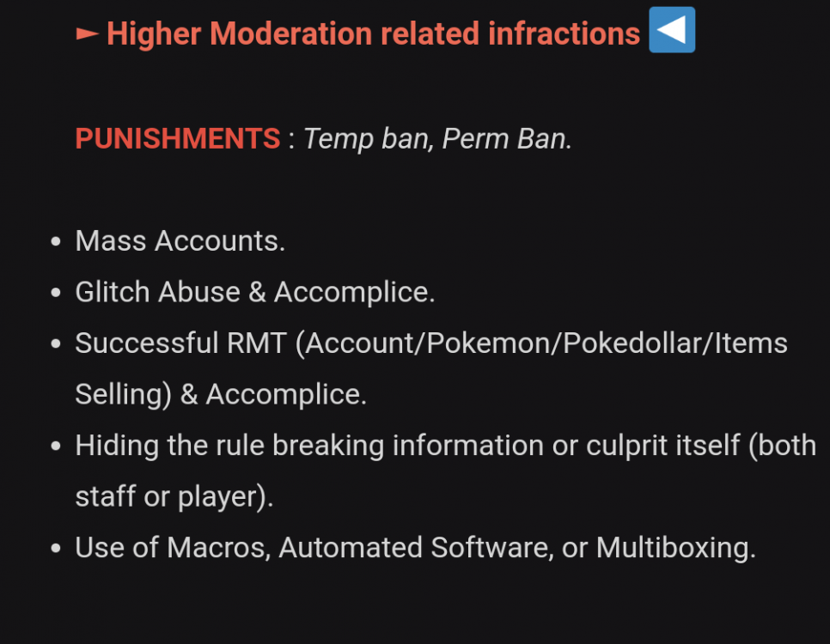Click the blue left-arrow emoji icon
Viewport: 830px width, 644px height.
[x=671, y=30]
